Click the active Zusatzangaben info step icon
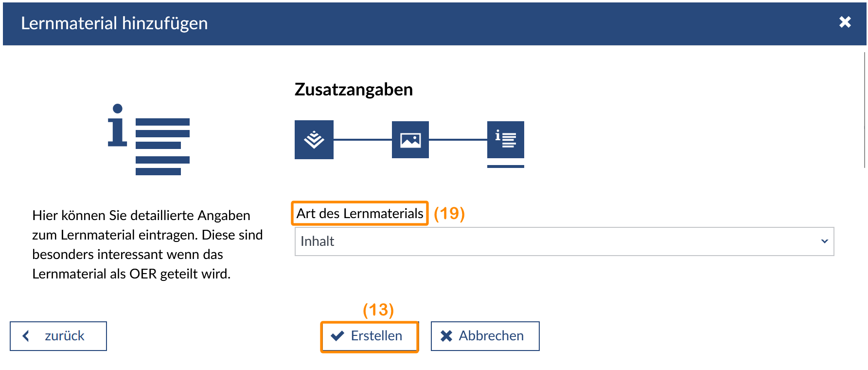 point(506,140)
